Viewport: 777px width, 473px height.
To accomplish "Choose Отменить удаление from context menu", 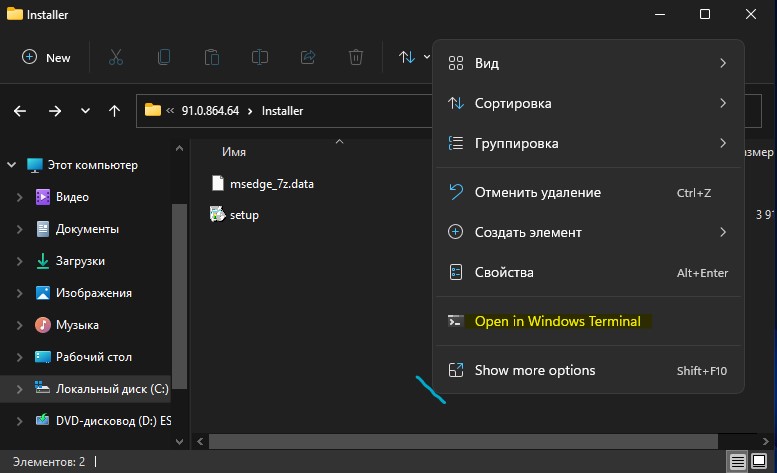I will (x=588, y=193).
